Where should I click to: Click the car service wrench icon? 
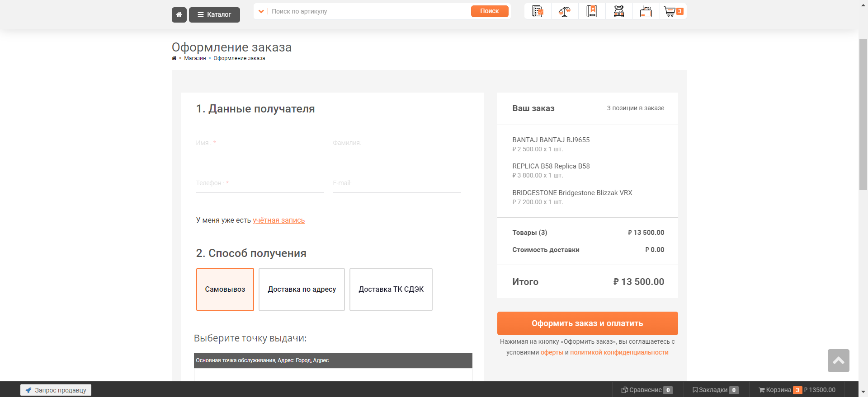coord(619,11)
